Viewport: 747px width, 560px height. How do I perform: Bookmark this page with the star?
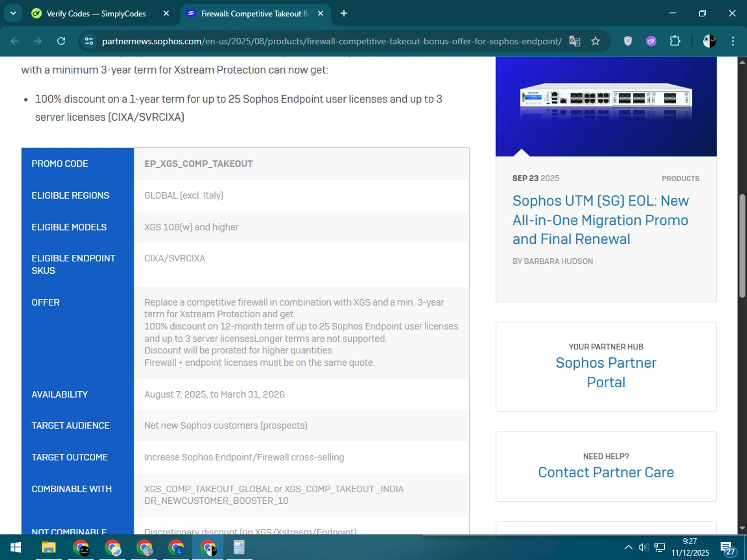(596, 41)
